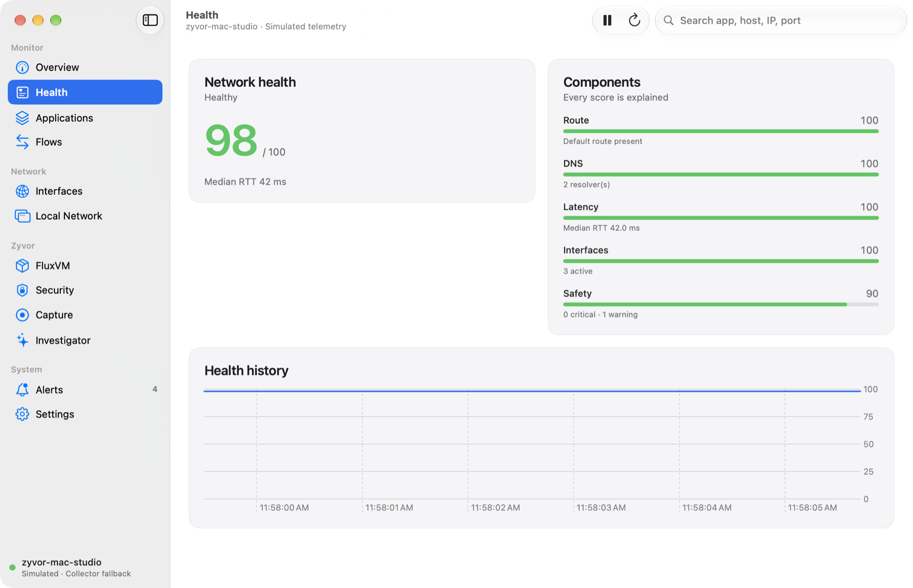Click the Flows arrows icon
The height and width of the screenshot is (588, 913).
(22, 142)
